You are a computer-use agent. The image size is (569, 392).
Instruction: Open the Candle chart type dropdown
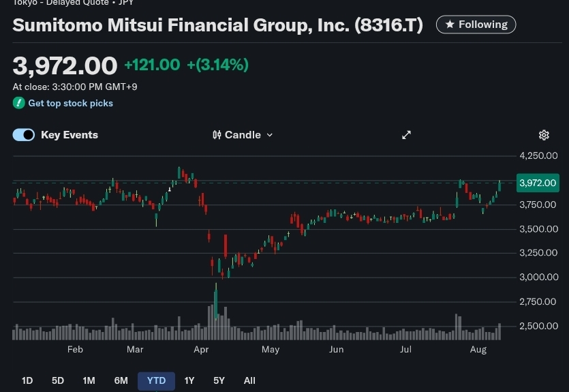[243, 135]
